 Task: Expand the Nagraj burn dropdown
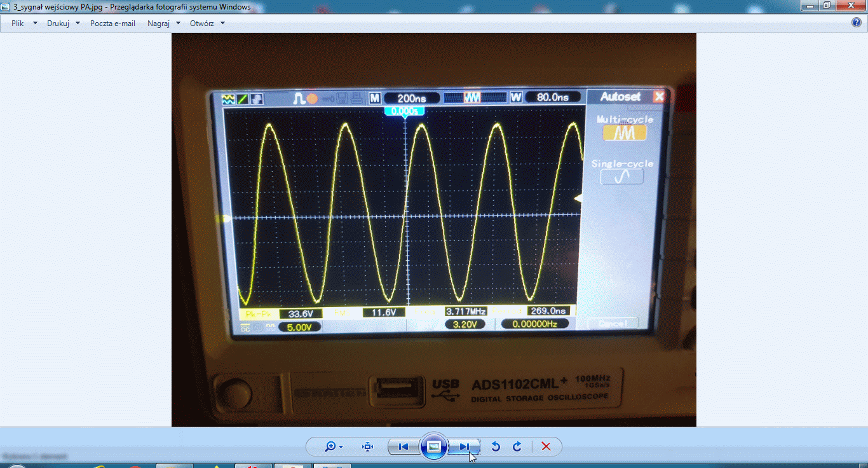163,24
